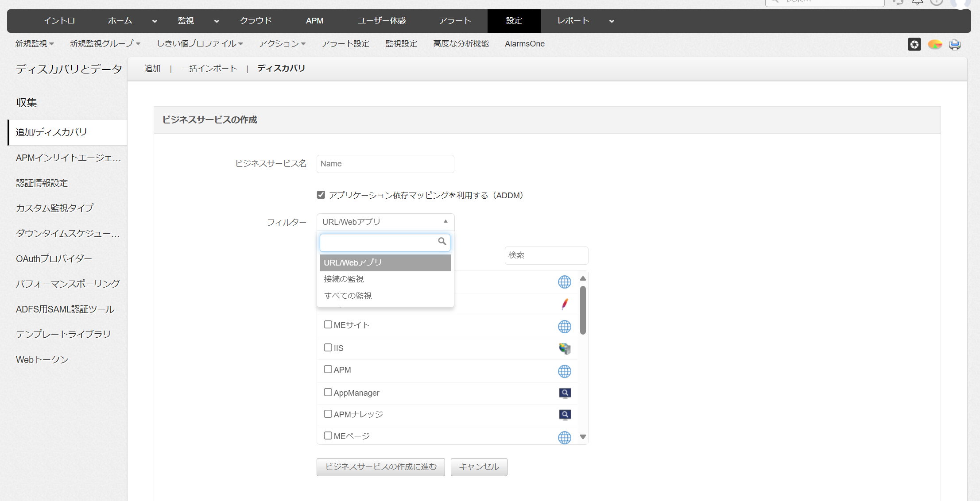Open the 新規監視 dropdown menu
Viewport: 980px width, 501px height.
coord(34,44)
